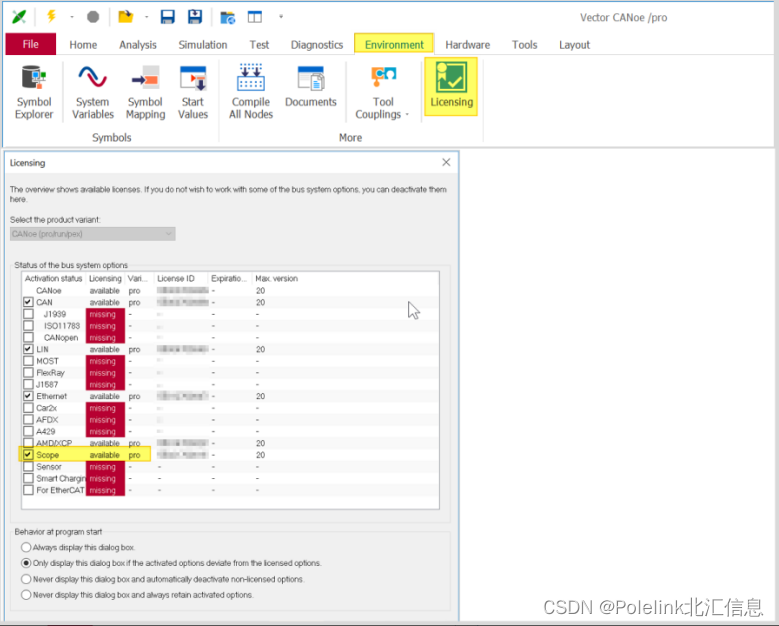Open System Variables
Screen dimensions: 779x626
coord(93,92)
